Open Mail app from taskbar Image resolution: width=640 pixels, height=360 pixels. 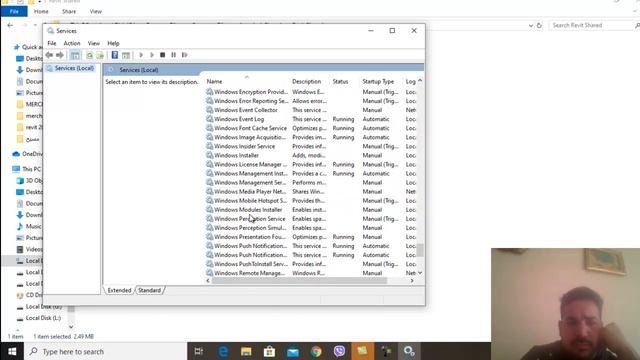[293, 351]
